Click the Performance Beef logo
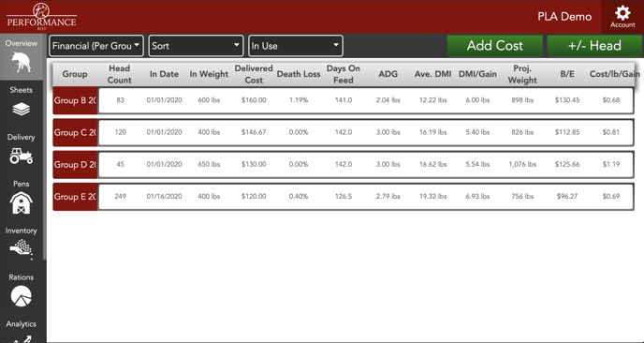 pos(41,16)
